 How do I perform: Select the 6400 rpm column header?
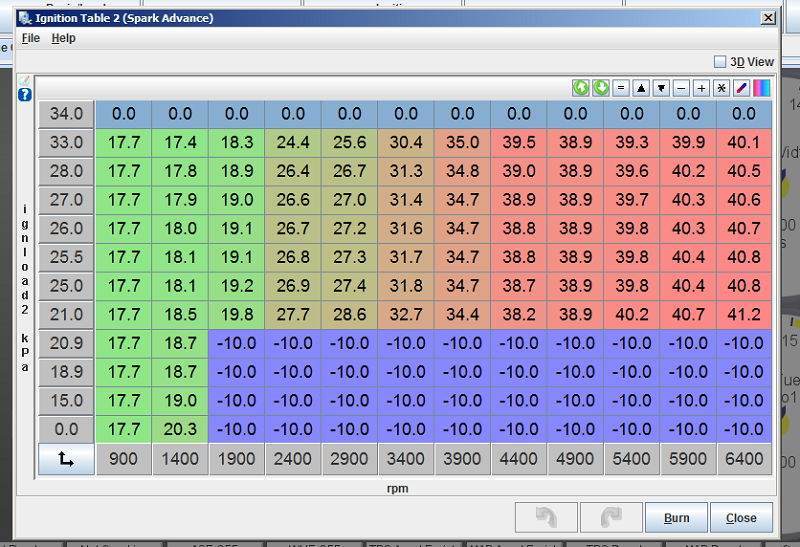pos(743,460)
